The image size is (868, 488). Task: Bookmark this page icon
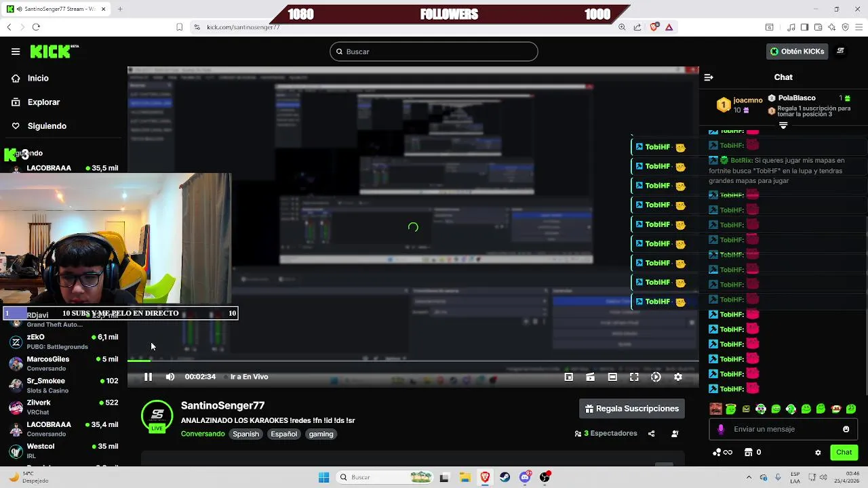(180, 27)
